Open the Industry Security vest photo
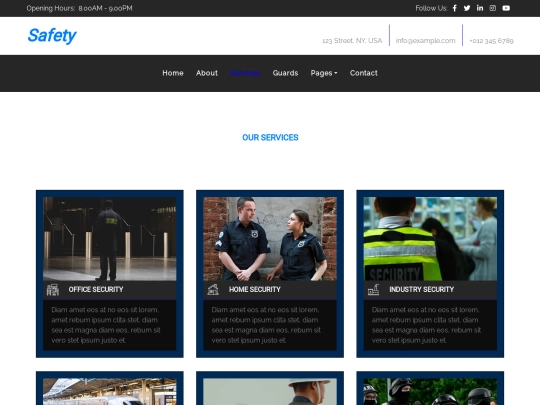This screenshot has height=405, width=540. [430, 239]
